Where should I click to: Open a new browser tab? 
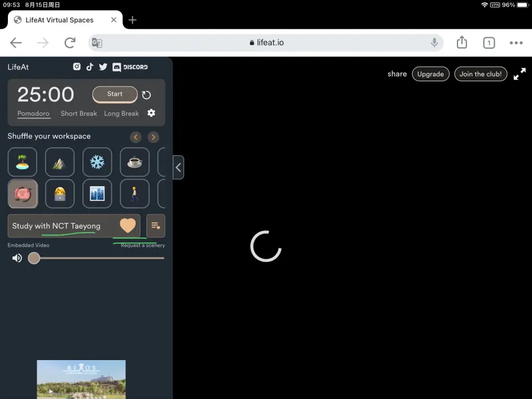click(x=132, y=20)
